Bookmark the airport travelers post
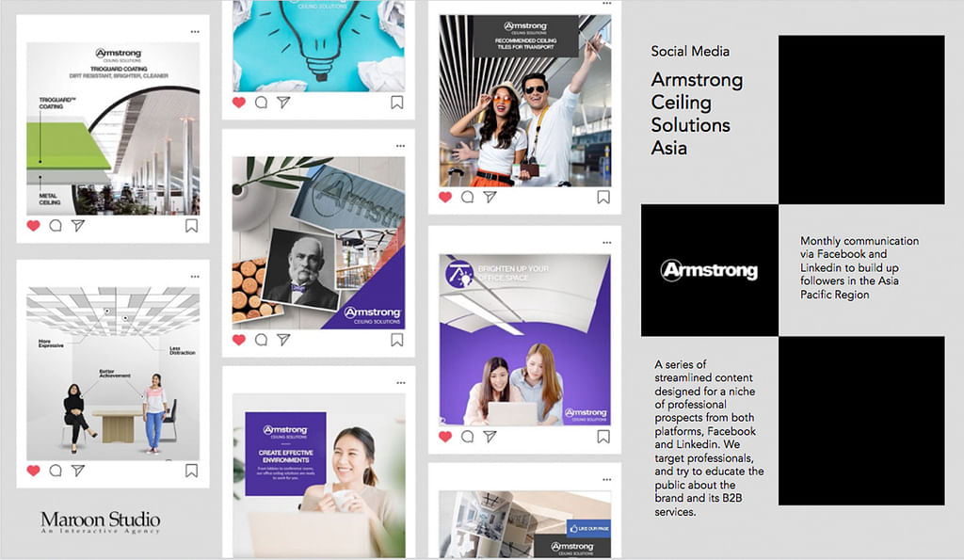This screenshot has height=560, width=964. coord(603,197)
